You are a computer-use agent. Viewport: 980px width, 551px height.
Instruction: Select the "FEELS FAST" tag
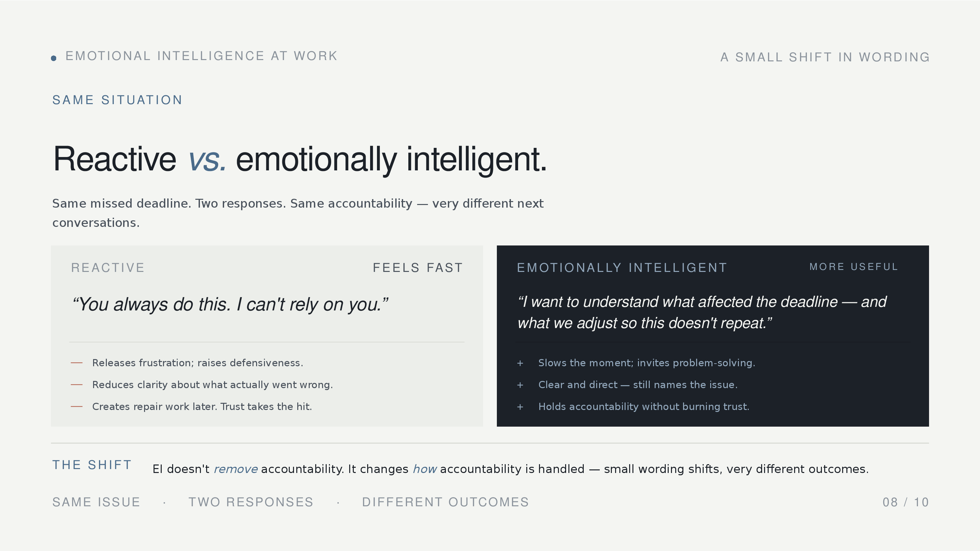click(x=417, y=268)
